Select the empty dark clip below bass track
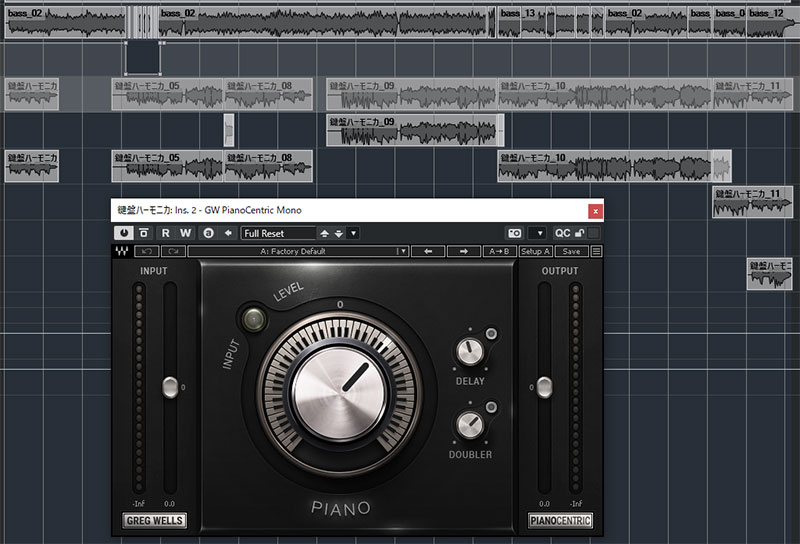Image resolution: width=800 pixels, height=544 pixels. tap(143, 59)
